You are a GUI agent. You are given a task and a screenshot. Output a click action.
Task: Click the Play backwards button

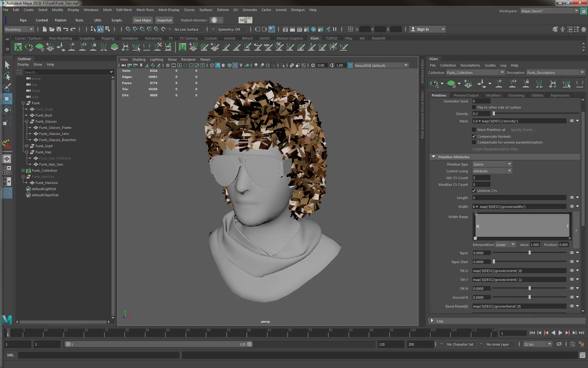(x=553, y=333)
